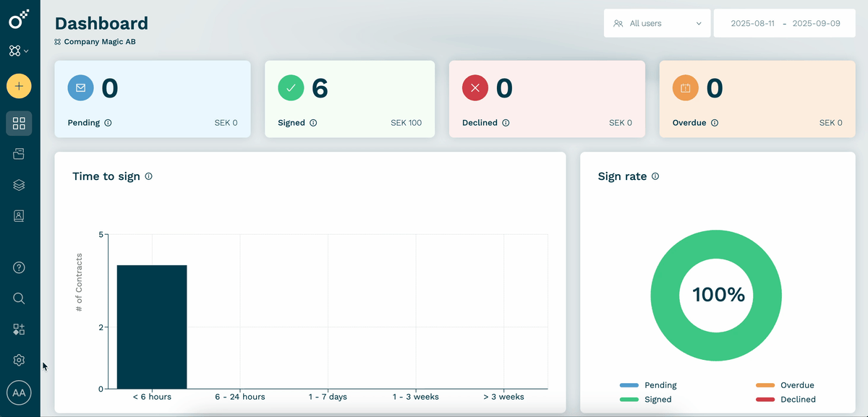The height and width of the screenshot is (417, 868).
Task: Open the integrations icon above settings
Action: [x=19, y=329]
